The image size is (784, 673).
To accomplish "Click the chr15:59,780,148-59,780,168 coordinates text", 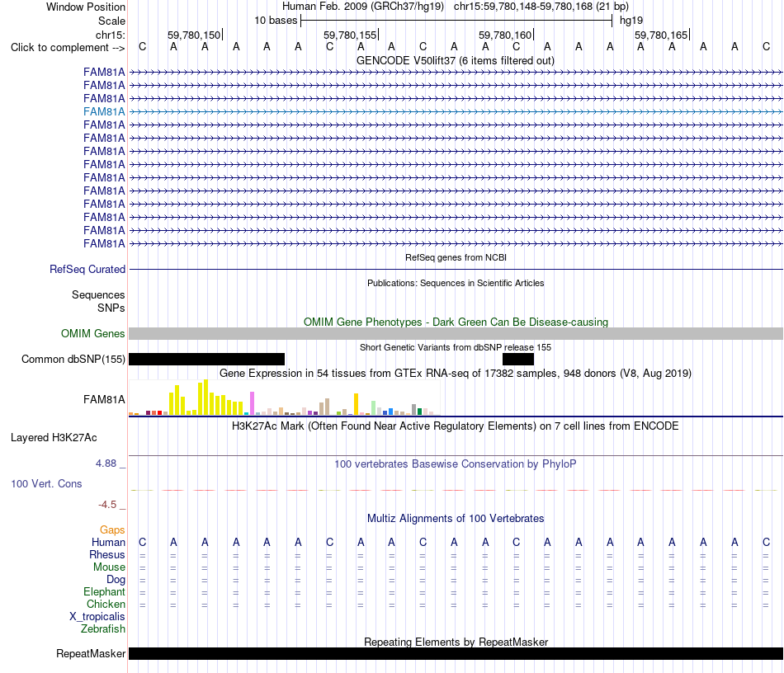I will point(523,7).
